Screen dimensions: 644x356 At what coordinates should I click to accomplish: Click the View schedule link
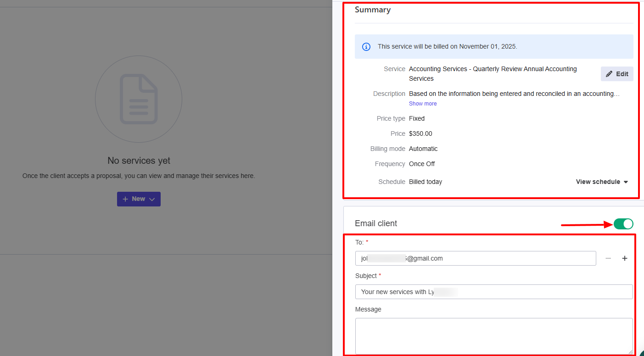click(x=598, y=182)
